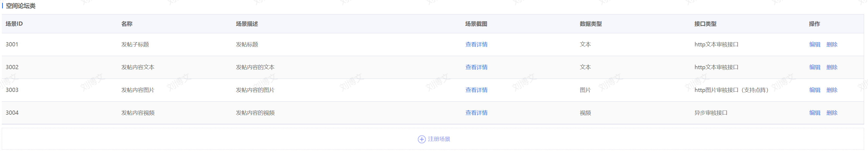Open 查看详情 for scene 3003
The height and width of the screenshot is (154, 868).
pyautogui.click(x=476, y=90)
